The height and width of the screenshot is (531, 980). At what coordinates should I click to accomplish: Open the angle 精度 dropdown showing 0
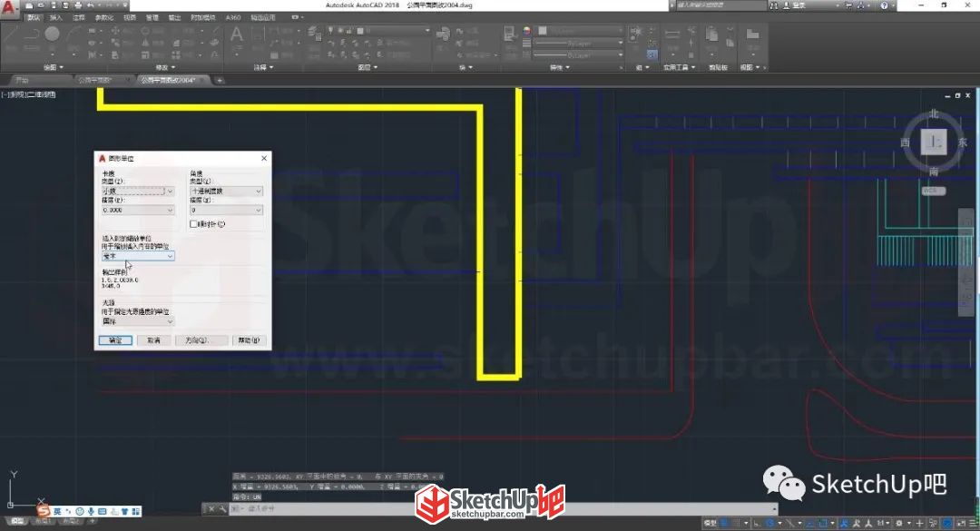click(226, 211)
